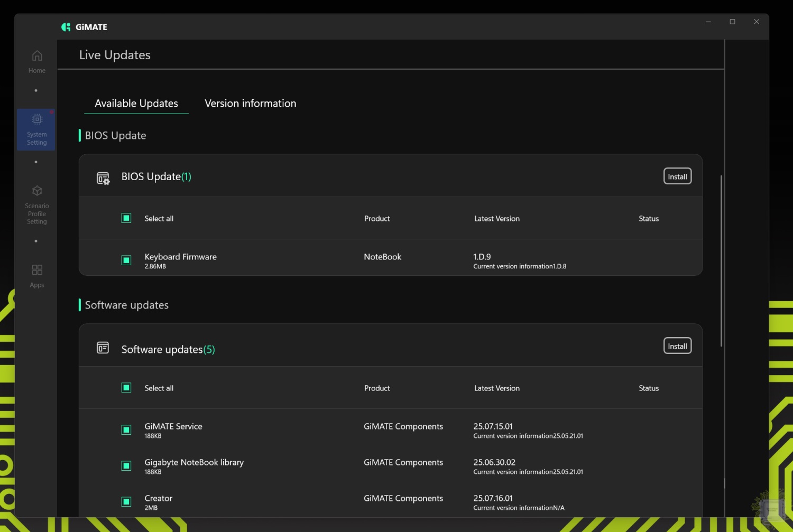The height and width of the screenshot is (532, 793).
Task: Toggle Select all for BIOS Update
Action: [x=126, y=218]
